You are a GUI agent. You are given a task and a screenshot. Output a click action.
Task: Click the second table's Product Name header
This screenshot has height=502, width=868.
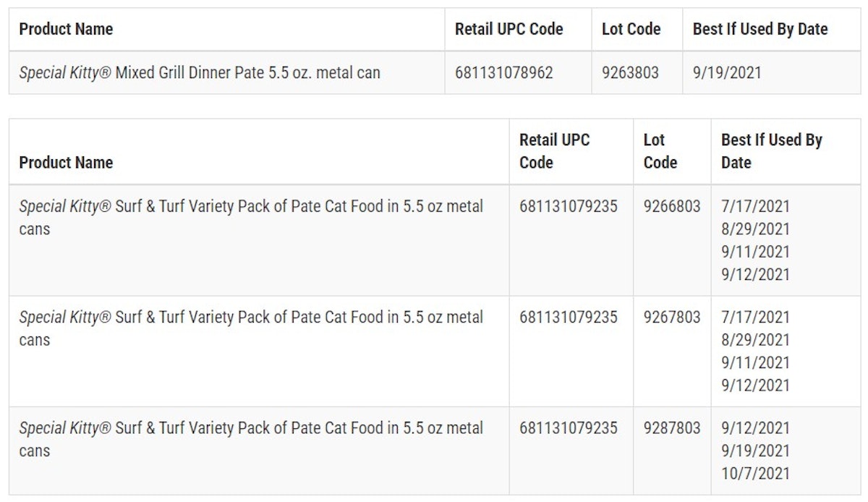coord(66,163)
